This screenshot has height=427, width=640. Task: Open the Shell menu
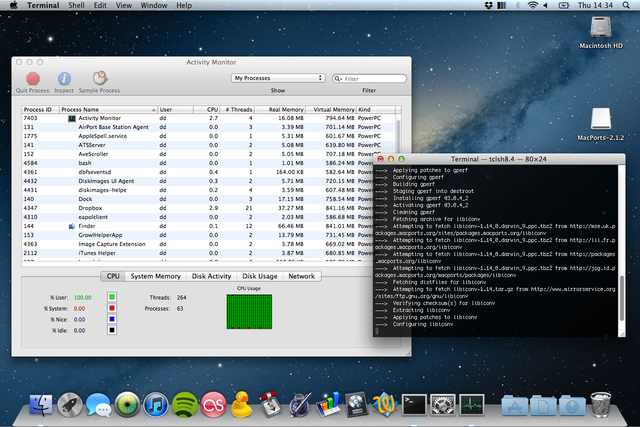[76, 5]
